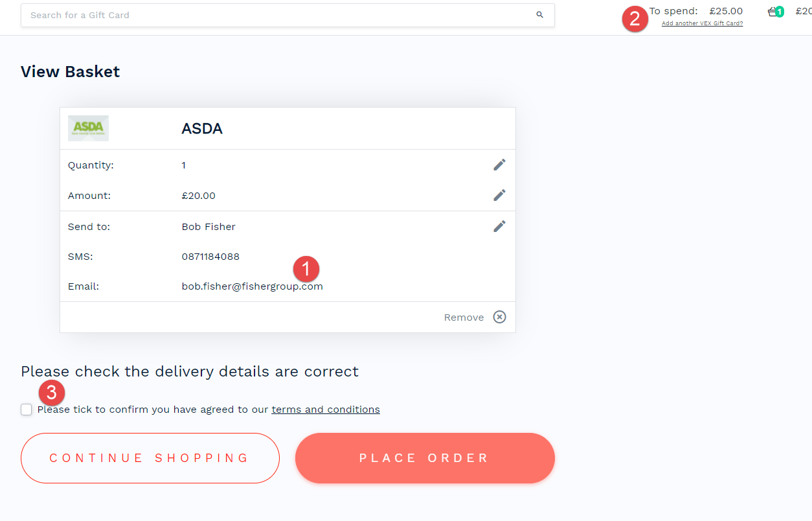Image resolution: width=812 pixels, height=521 pixels.
Task: Click red marker number 1
Action: tap(306, 269)
